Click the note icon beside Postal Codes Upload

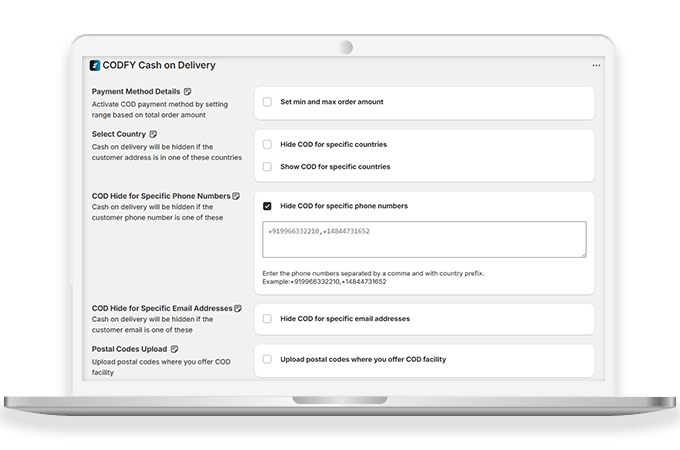(173, 350)
